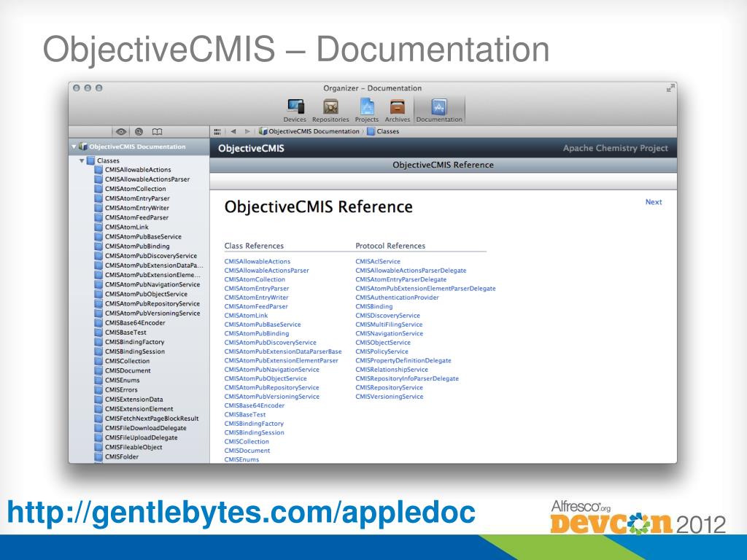The height and width of the screenshot is (560, 747).
Task: Open the Repositories section in Organizer
Action: point(330,111)
